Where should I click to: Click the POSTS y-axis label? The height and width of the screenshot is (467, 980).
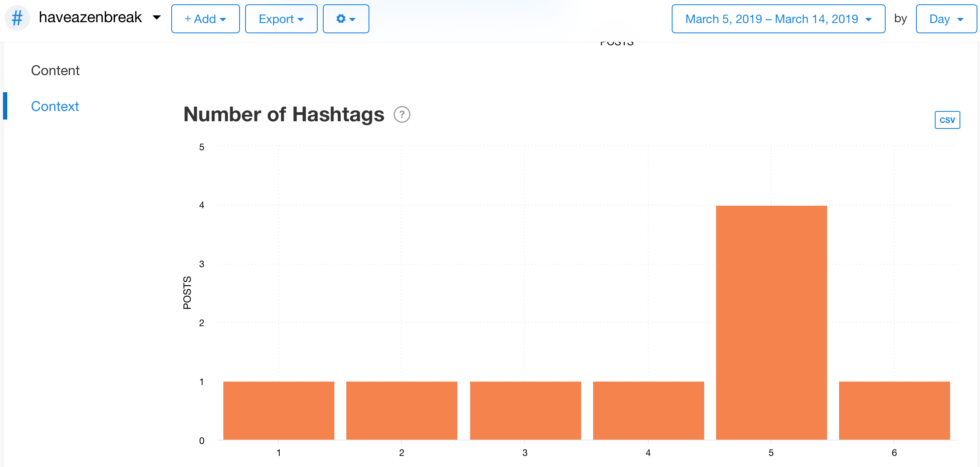(x=187, y=292)
